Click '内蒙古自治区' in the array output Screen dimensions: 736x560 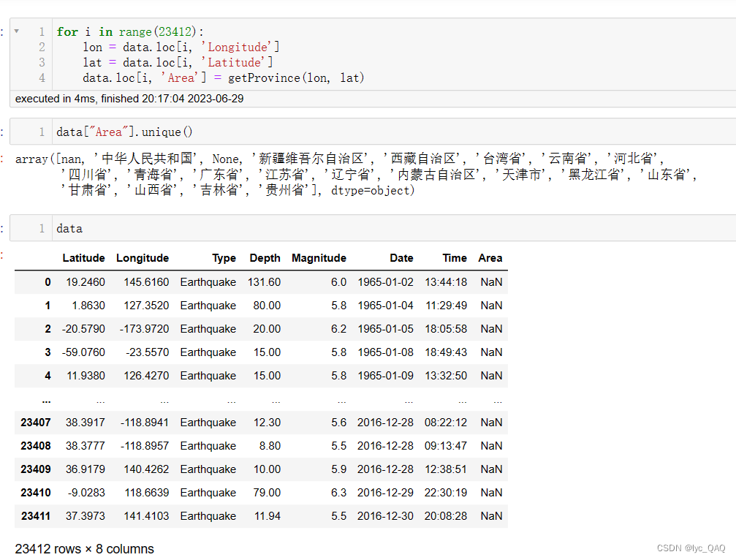point(436,175)
